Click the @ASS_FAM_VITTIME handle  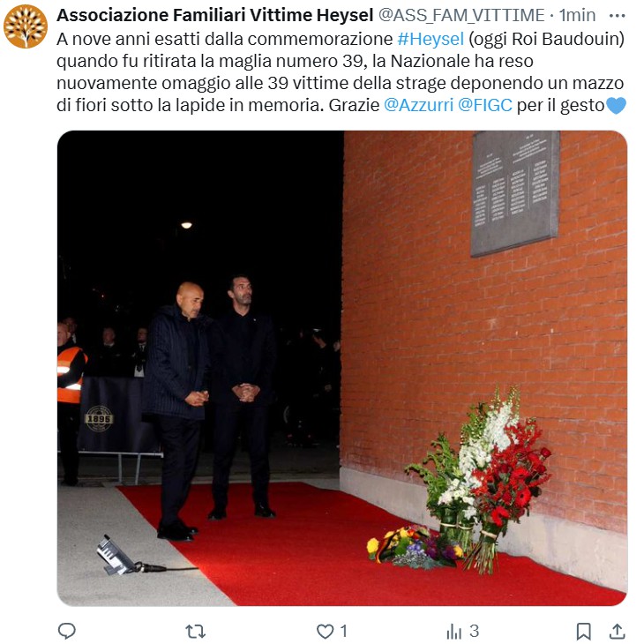click(461, 16)
